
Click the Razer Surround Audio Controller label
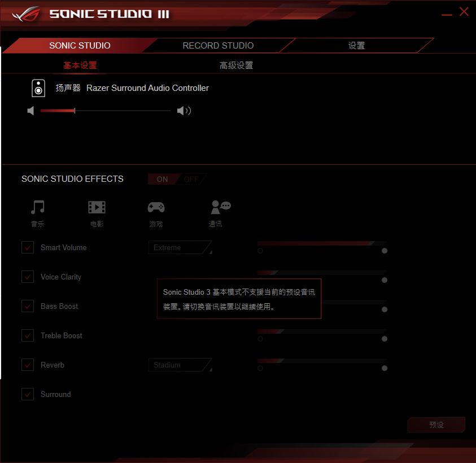(x=147, y=88)
